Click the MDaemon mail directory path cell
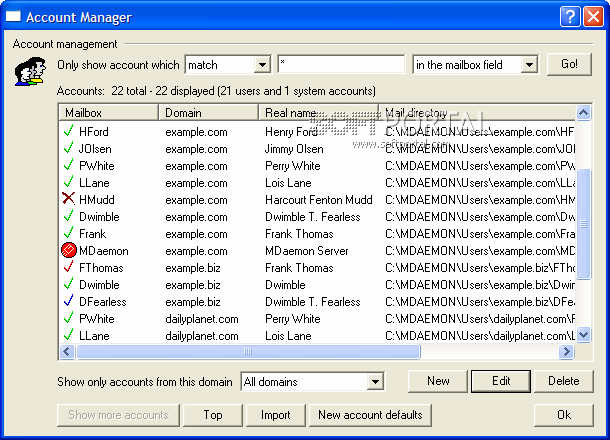 click(x=480, y=251)
